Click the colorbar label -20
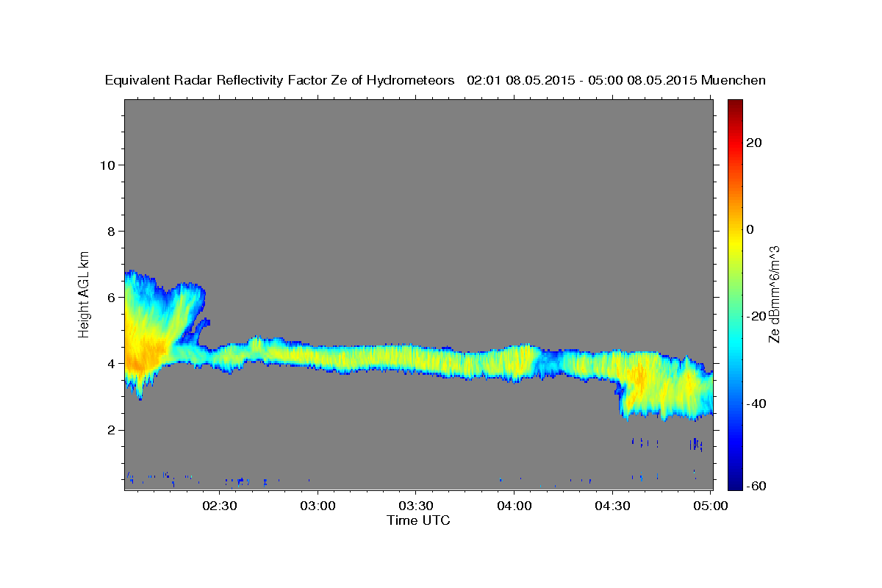This screenshot has height=588, width=882. [x=756, y=316]
